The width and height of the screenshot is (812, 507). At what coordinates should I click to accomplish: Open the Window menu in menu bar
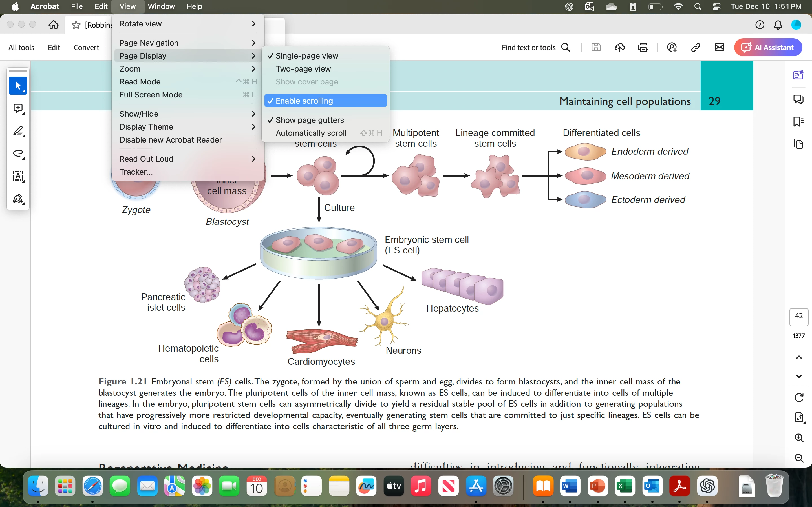[161, 6]
